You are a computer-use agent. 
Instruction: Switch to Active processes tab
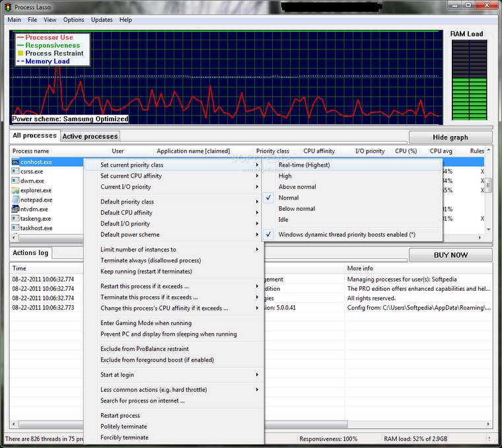coord(90,136)
